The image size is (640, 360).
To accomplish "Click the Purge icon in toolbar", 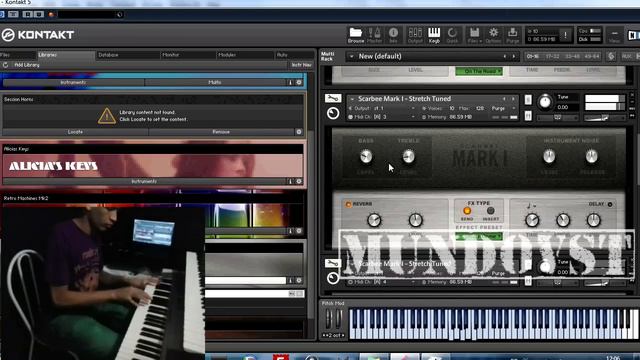I will pos(513,35).
